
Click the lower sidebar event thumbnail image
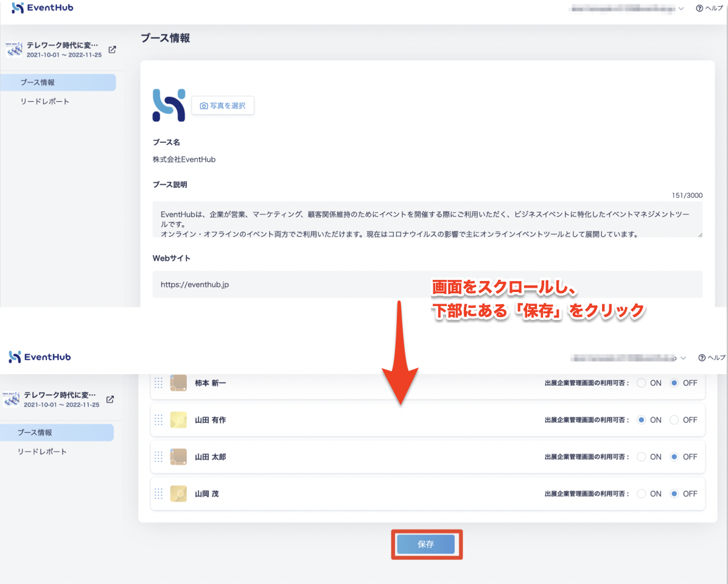(x=11, y=400)
